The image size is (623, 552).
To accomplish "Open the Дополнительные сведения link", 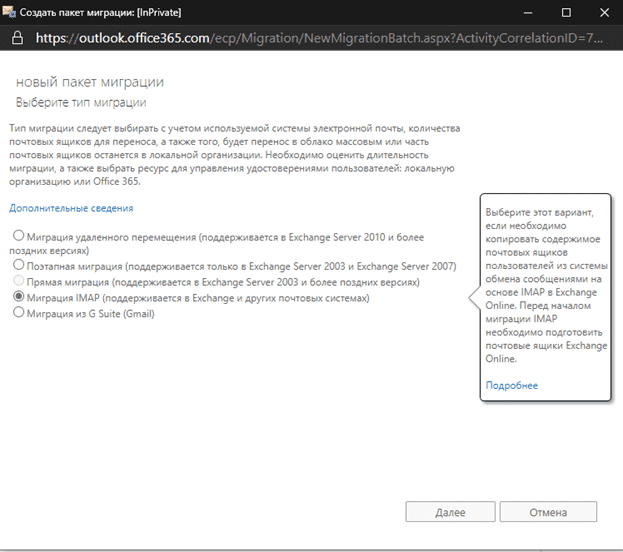I will coord(71,208).
